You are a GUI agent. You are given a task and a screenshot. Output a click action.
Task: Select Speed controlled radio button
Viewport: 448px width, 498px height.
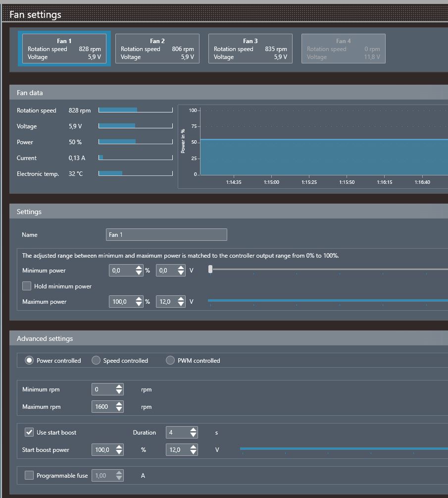tap(96, 360)
